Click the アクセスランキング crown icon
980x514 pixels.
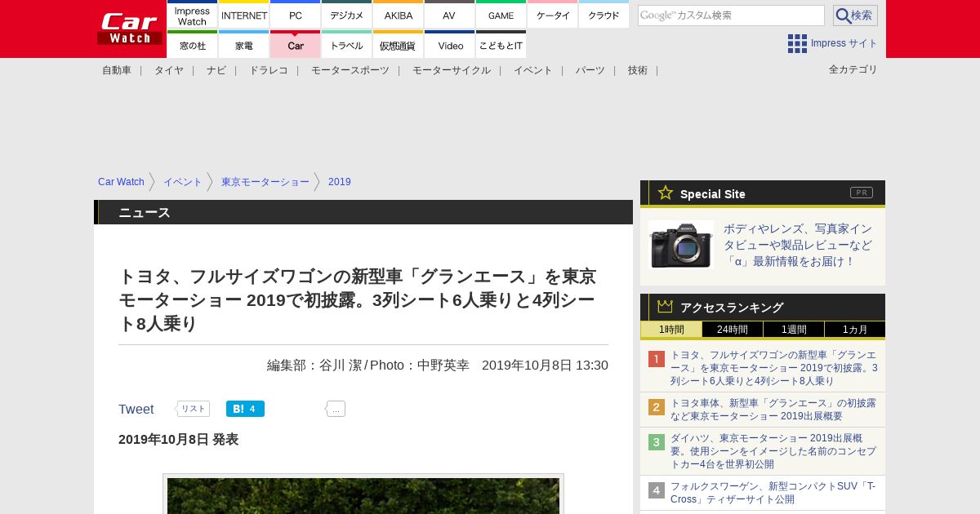(x=666, y=306)
